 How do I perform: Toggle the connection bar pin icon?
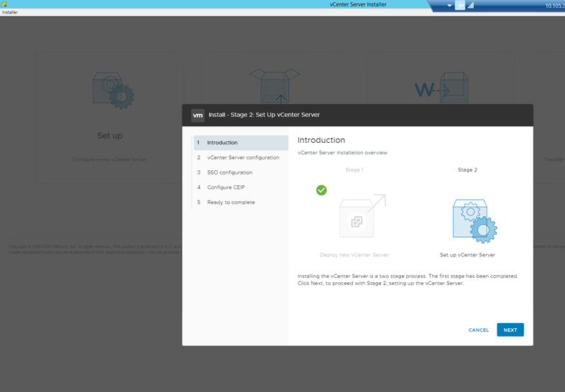460,6
